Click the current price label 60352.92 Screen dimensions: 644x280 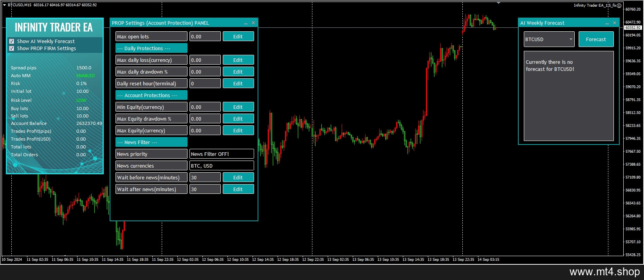point(633,28)
